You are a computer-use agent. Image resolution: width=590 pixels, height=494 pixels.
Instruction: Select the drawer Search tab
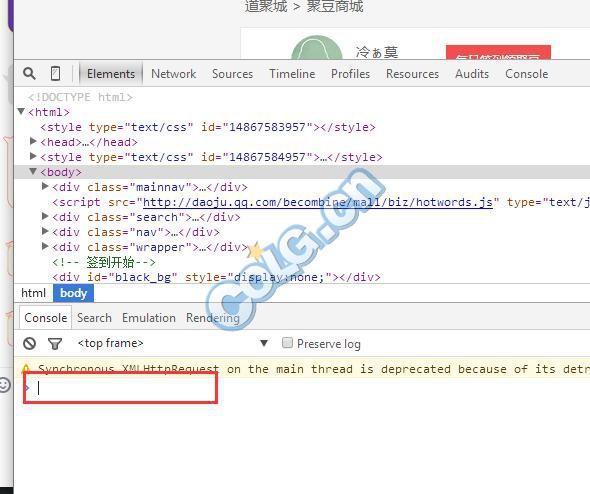[x=94, y=318]
